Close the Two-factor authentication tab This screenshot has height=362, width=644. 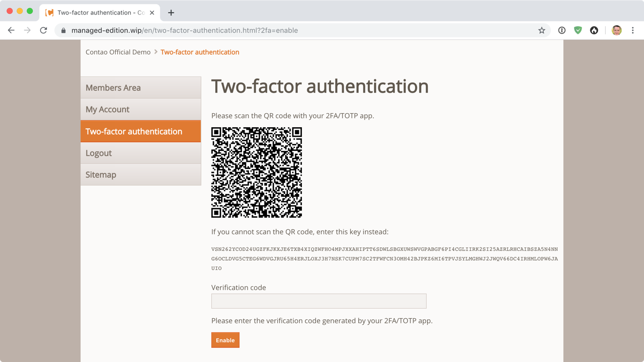(152, 13)
